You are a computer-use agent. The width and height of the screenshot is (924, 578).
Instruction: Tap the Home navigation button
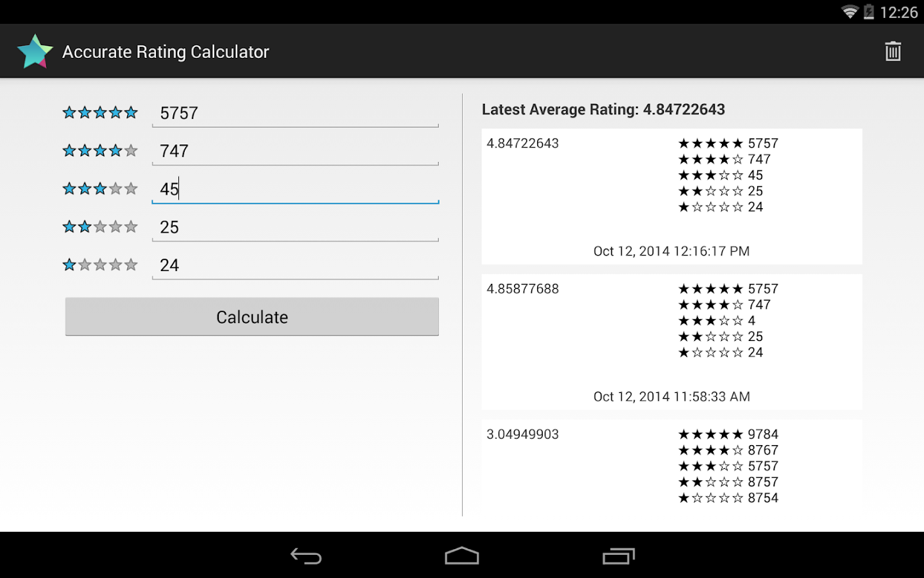461,556
